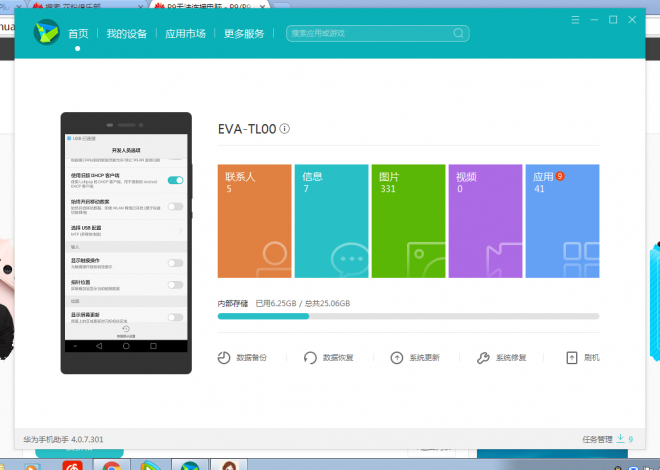Open the 信息 messages tile
Screen dimensions: 660x470
pos(331,221)
